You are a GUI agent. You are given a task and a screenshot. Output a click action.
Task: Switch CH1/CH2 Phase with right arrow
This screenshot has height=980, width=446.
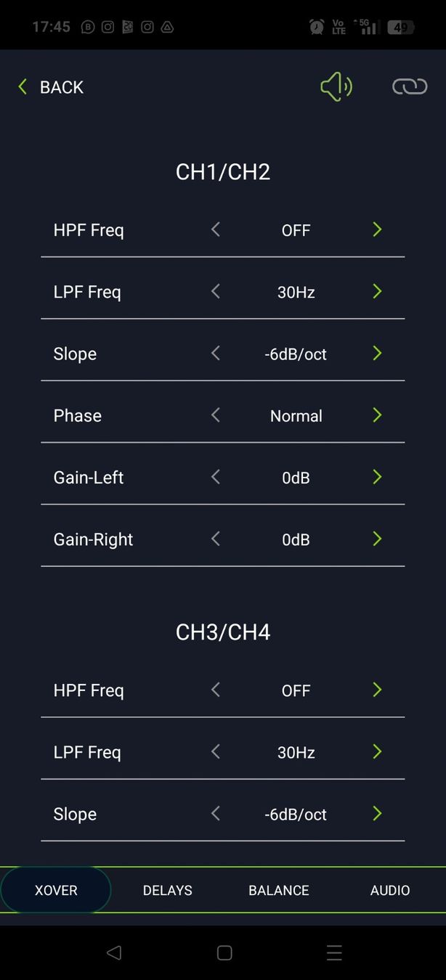click(377, 415)
